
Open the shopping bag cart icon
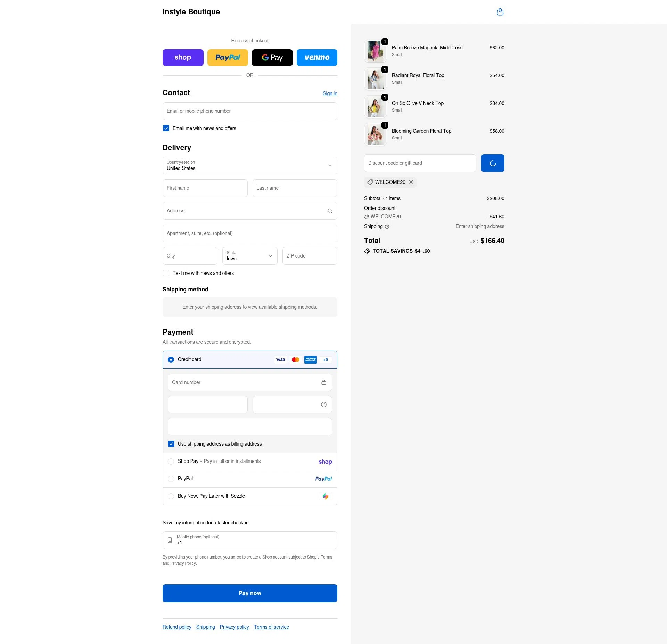click(x=500, y=12)
